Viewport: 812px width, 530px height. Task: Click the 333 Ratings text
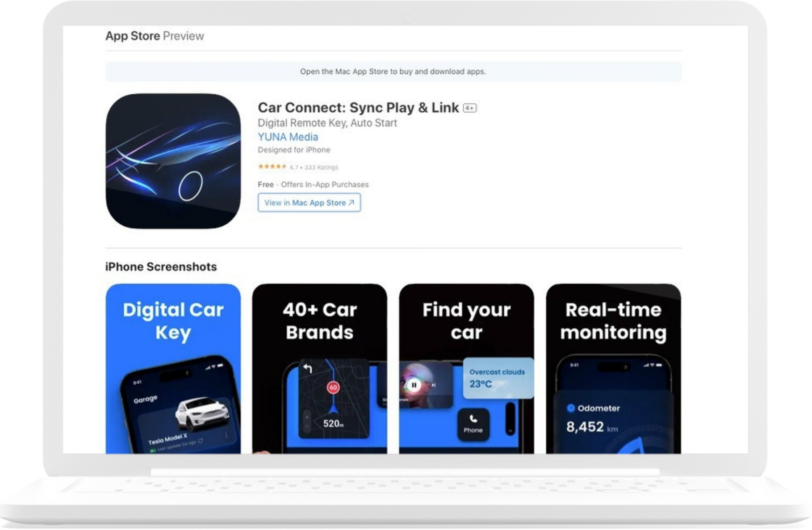[321, 167]
